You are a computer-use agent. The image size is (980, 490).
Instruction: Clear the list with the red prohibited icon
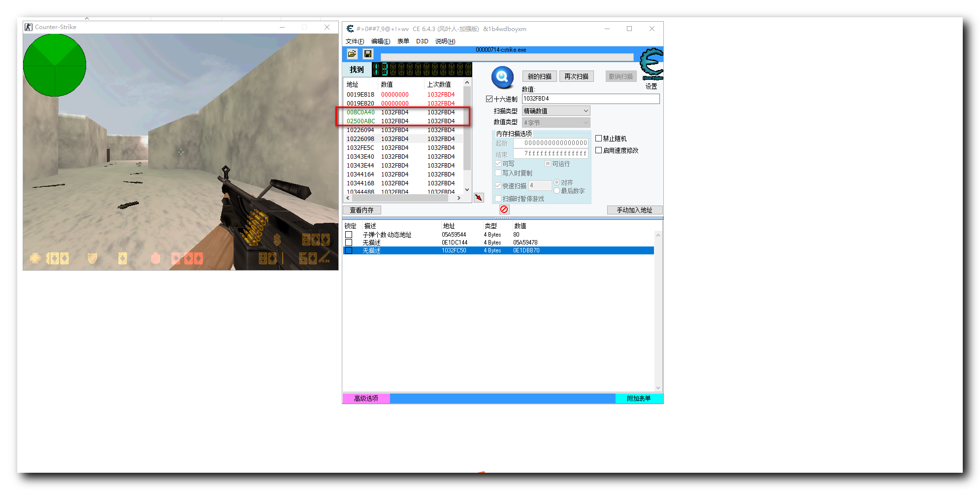pyautogui.click(x=504, y=210)
